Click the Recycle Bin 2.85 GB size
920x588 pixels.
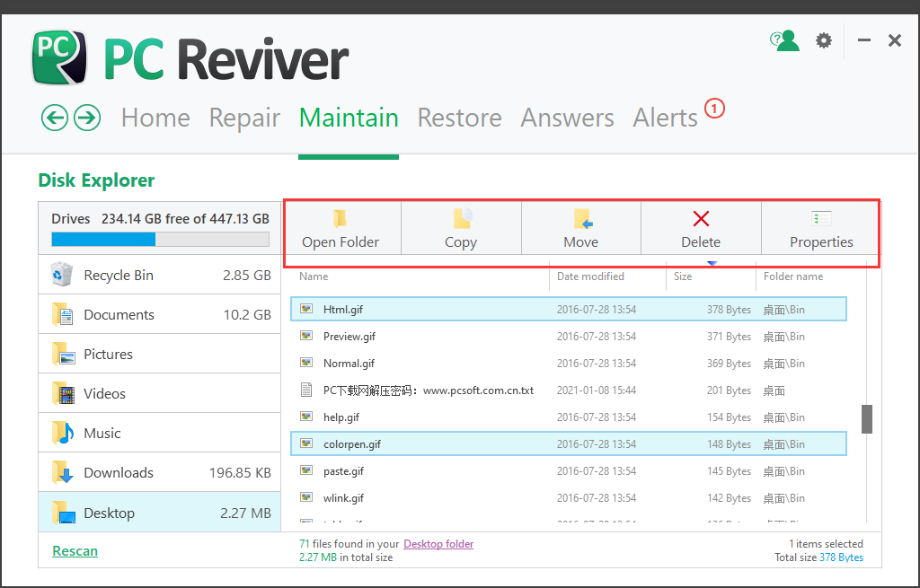coord(247,276)
